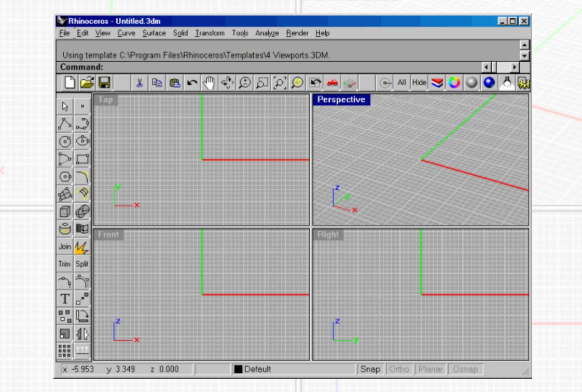Image resolution: width=582 pixels, height=392 pixels.
Task: Select the Array grid tool icon
Action: point(65,351)
